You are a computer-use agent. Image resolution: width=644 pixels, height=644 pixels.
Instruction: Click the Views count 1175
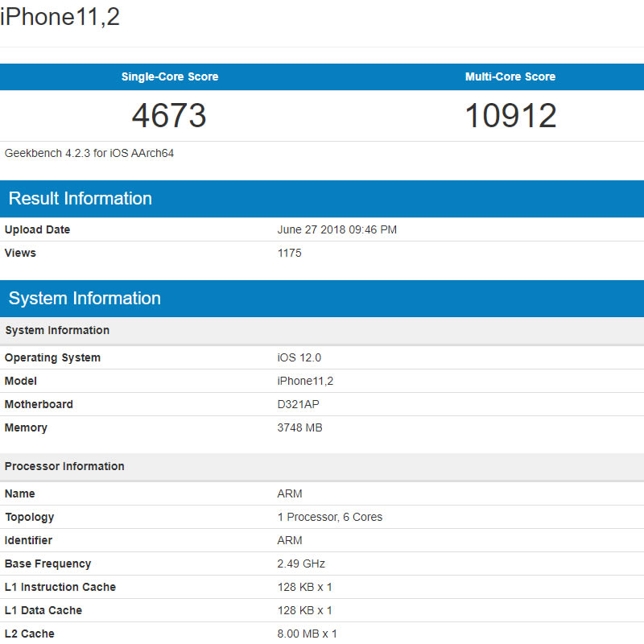point(289,253)
